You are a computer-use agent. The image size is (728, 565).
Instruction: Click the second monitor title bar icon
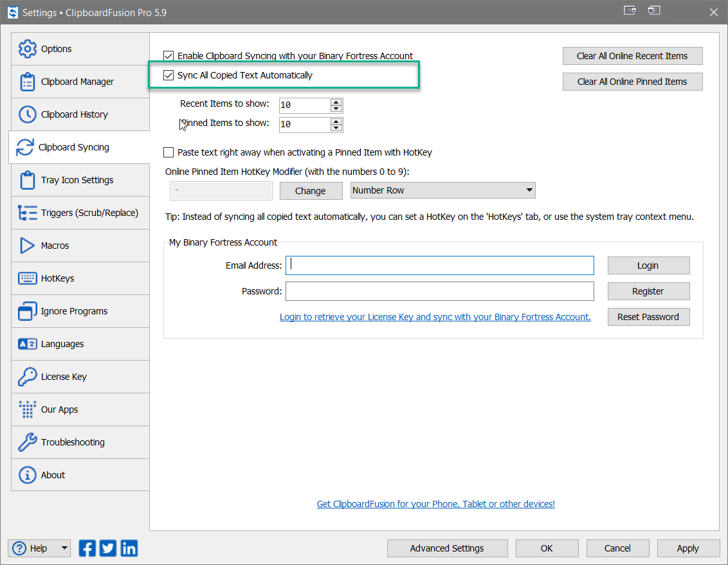653,10
